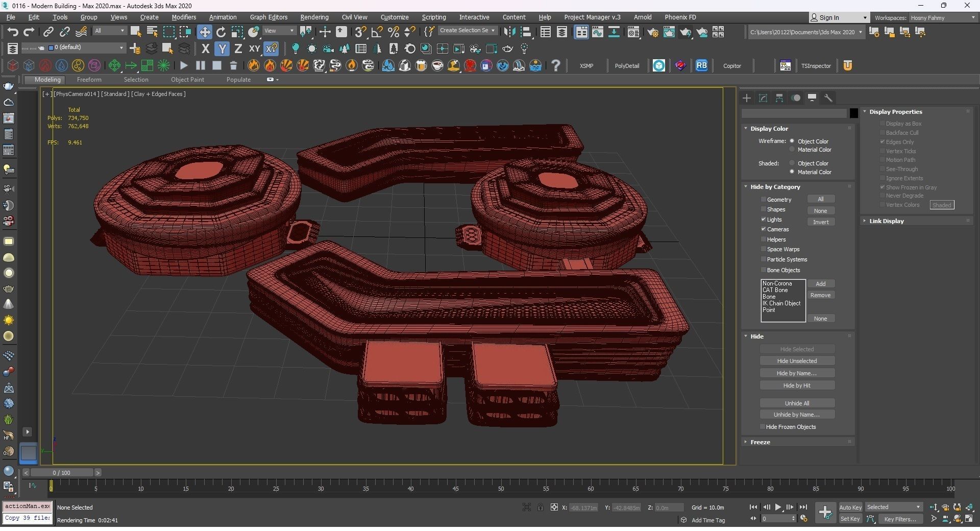Click the large Set Keys plus button
Viewport: 980px width, 531px height.
point(825,512)
